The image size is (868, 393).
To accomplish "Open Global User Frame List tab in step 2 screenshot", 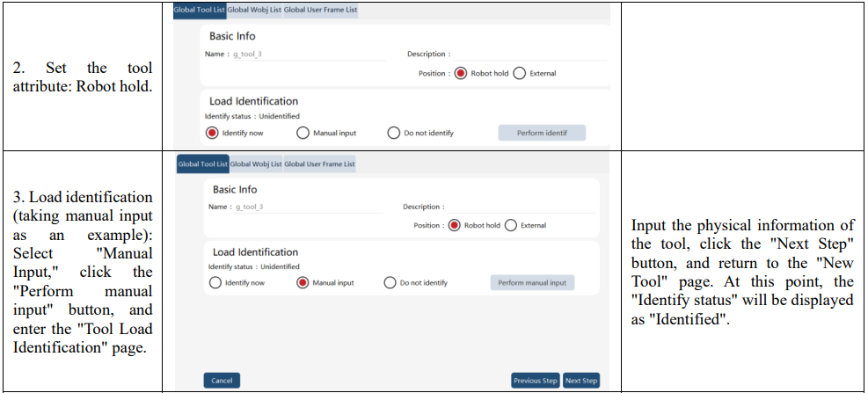I will tap(320, 10).
